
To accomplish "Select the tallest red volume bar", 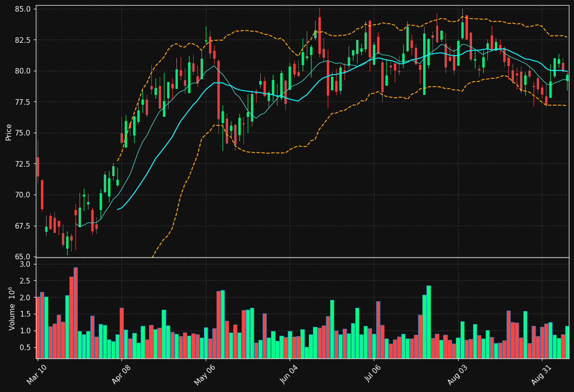I will [x=75, y=313].
